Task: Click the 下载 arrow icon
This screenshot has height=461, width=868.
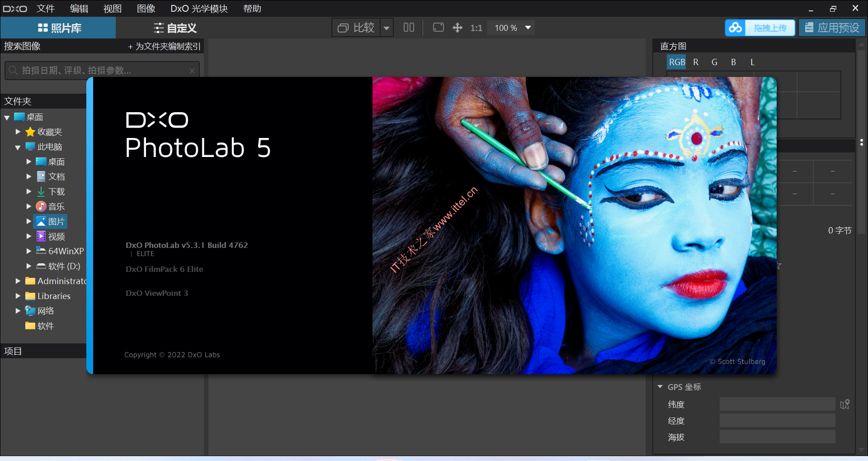Action: [x=41, y=191]
